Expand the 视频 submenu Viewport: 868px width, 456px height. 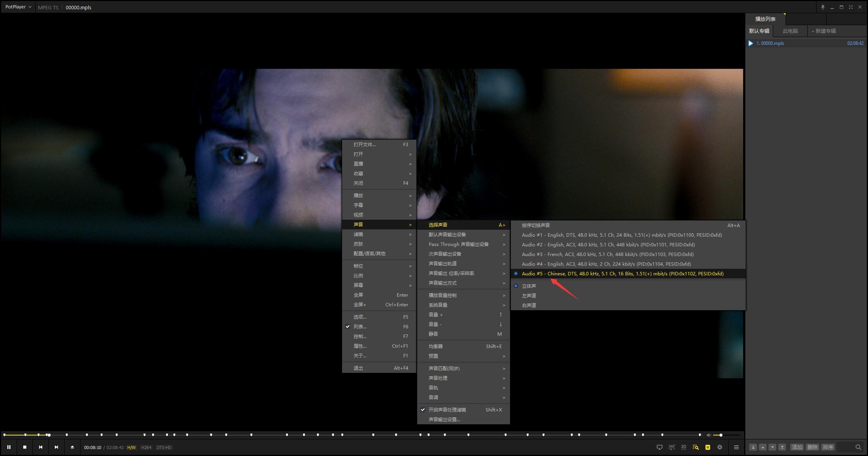point(379,215)
